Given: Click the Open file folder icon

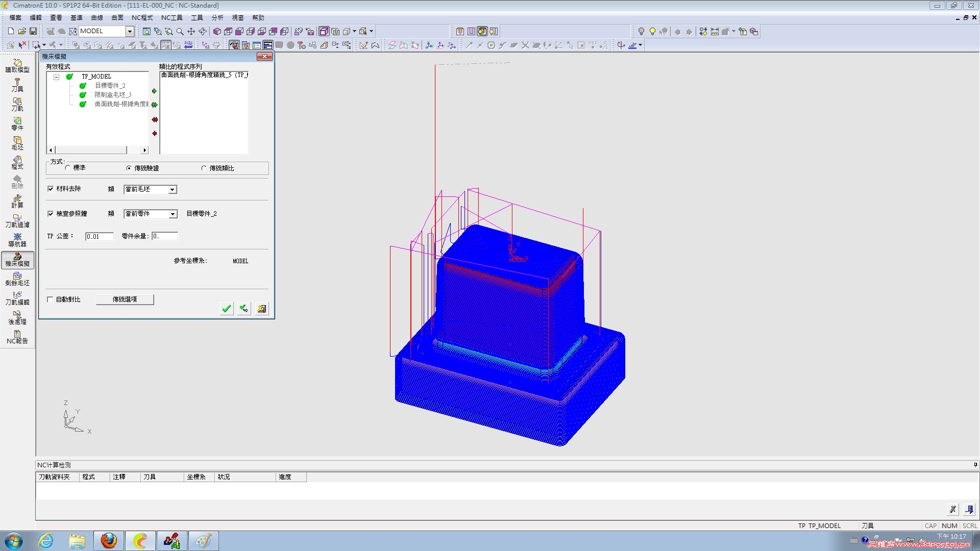Looking at the screenshot, I should pyautogui.click(x=22, y=31).
